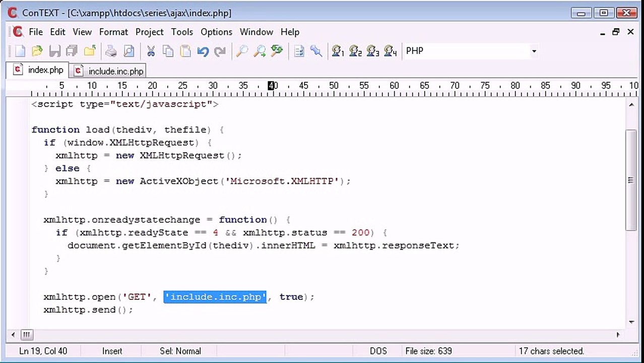
Task: Click ruler column marker 40
Action: pos(273,86)
